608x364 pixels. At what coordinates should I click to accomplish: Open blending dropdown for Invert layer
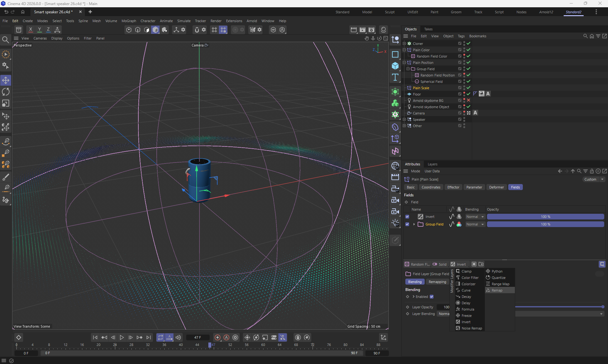click(475, 217)
